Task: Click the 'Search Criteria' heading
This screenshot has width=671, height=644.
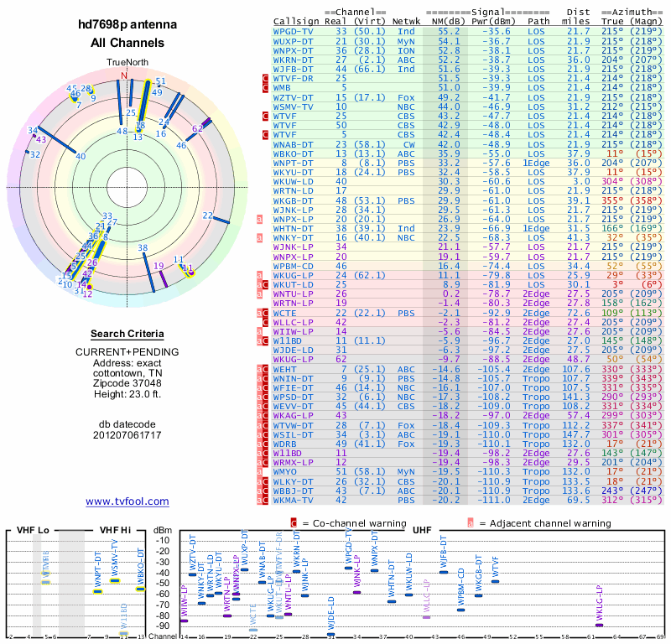Action: pos(127,334)
